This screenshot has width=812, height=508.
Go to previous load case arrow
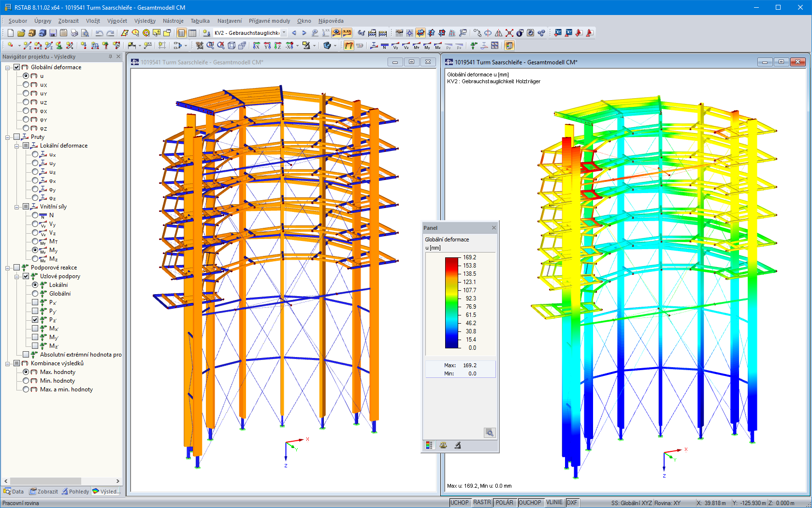pos(294,33)
